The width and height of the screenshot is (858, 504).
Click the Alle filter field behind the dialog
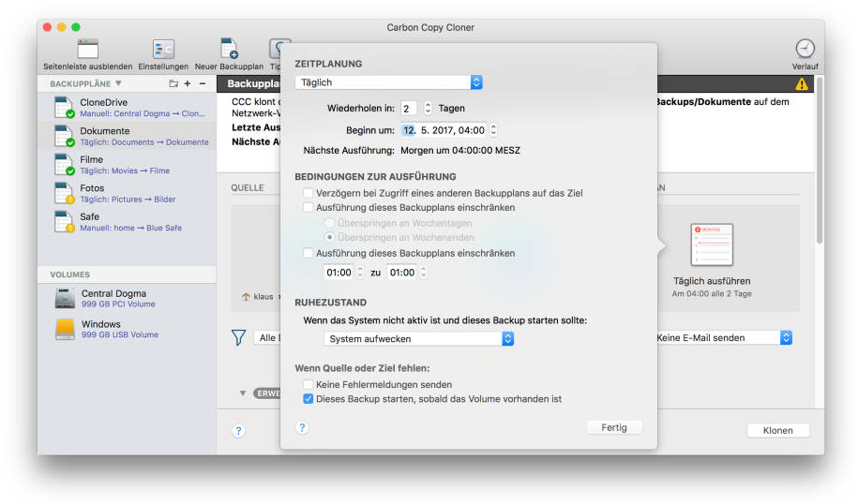(267, 338)
